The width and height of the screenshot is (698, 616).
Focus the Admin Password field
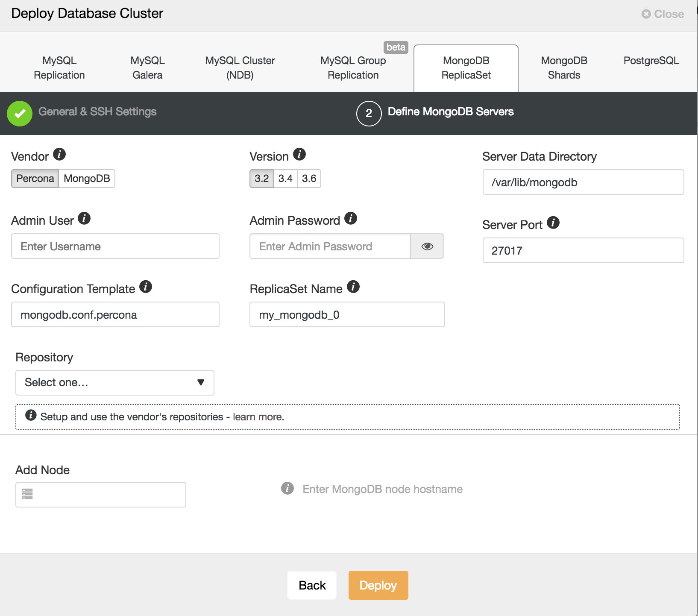click(x=330, y=246)
